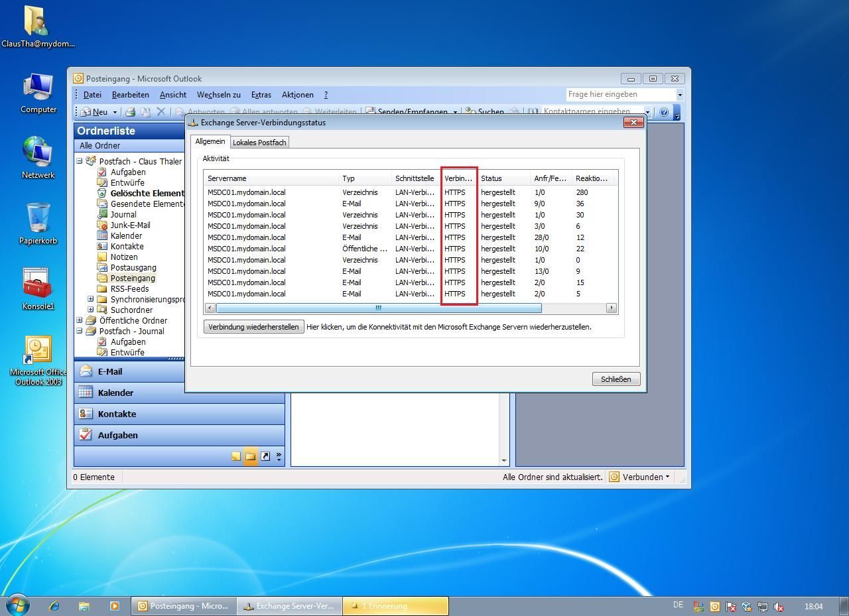Select the row with Anfr/Fe value 28/0
The width and height of the screenshot is (849, 616).
pyautogui.click(x=411, y=237)
